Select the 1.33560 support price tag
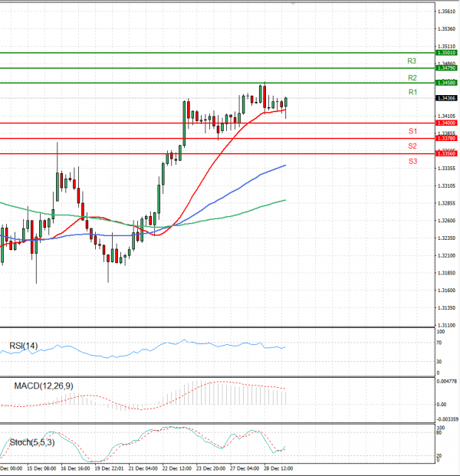 tap(446, 153)
